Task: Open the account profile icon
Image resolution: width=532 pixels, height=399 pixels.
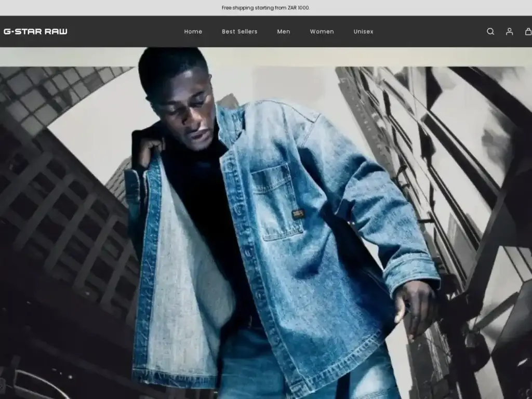Action: coord(509,32)
